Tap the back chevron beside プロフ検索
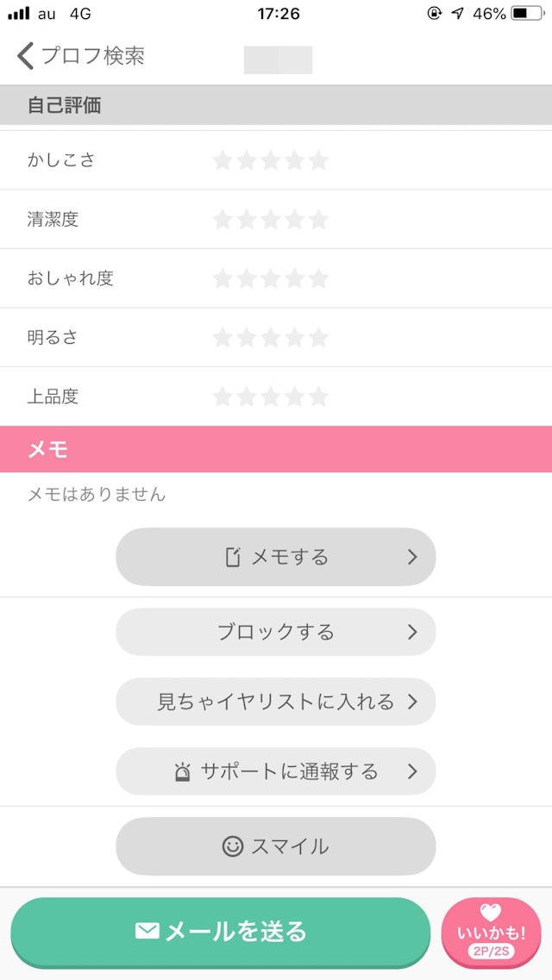The image size is (552, 980). [25, 56]
